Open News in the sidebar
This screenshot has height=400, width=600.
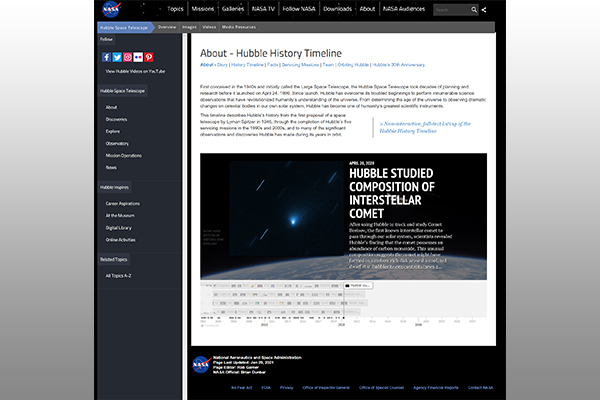(111, 168)
